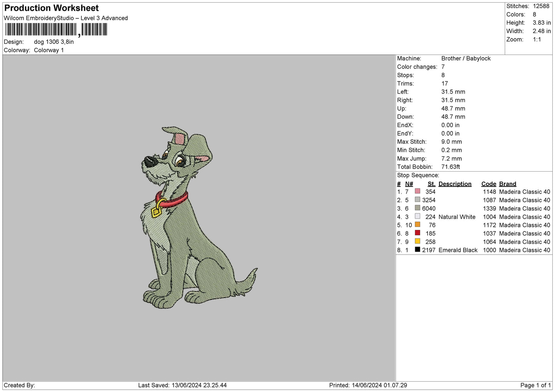Click the Zoom value '1:1'

537,40
